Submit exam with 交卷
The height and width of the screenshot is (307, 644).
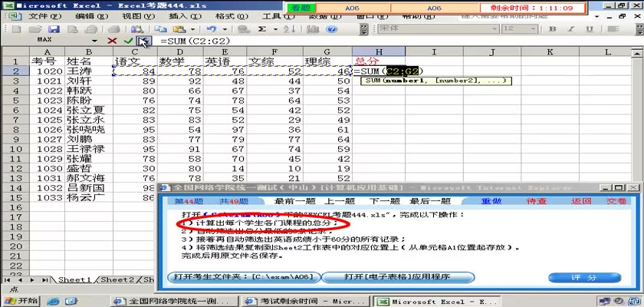616,201
